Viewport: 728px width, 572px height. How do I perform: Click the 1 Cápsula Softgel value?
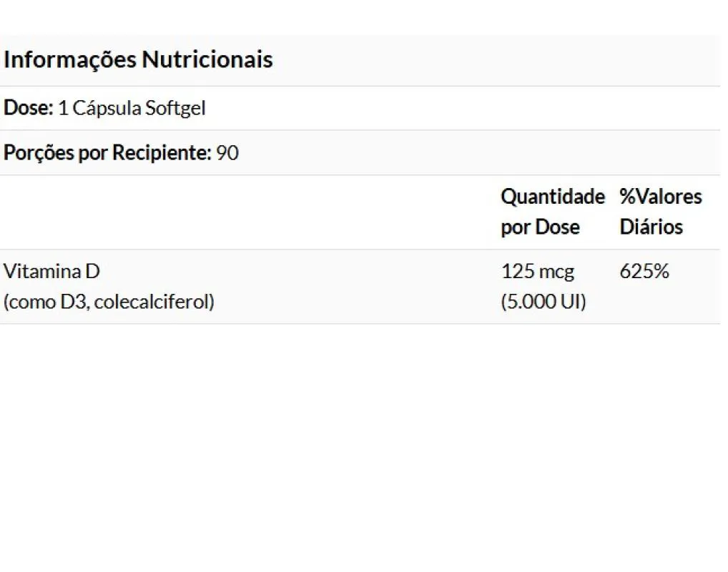(x=132, y=109)
